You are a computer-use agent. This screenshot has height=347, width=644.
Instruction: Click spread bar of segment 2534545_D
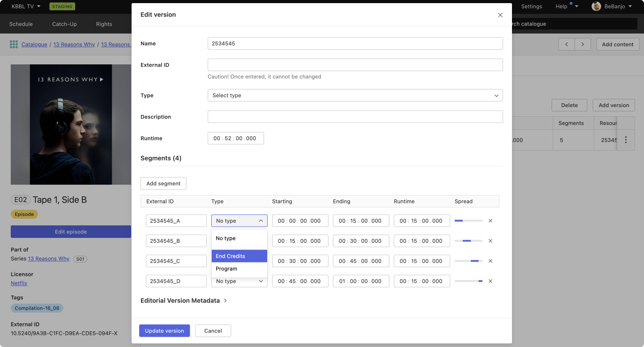click(469, 281)
